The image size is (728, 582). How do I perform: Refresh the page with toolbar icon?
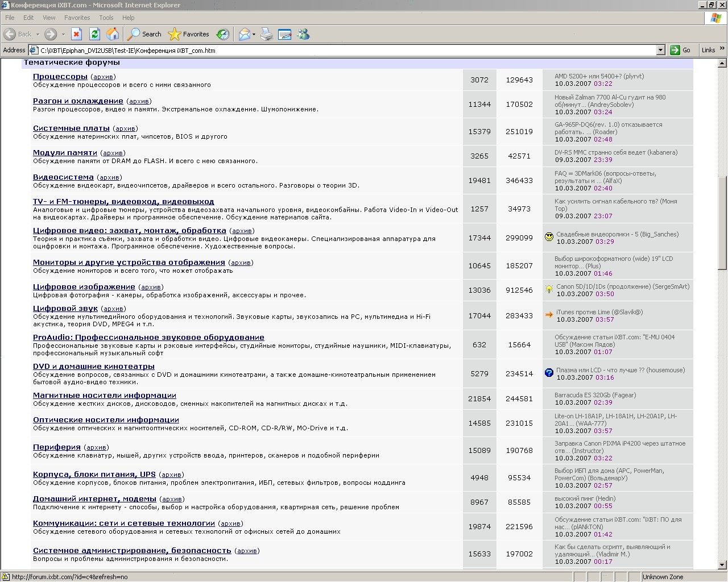pyautogui.click(x=94, y=34)
